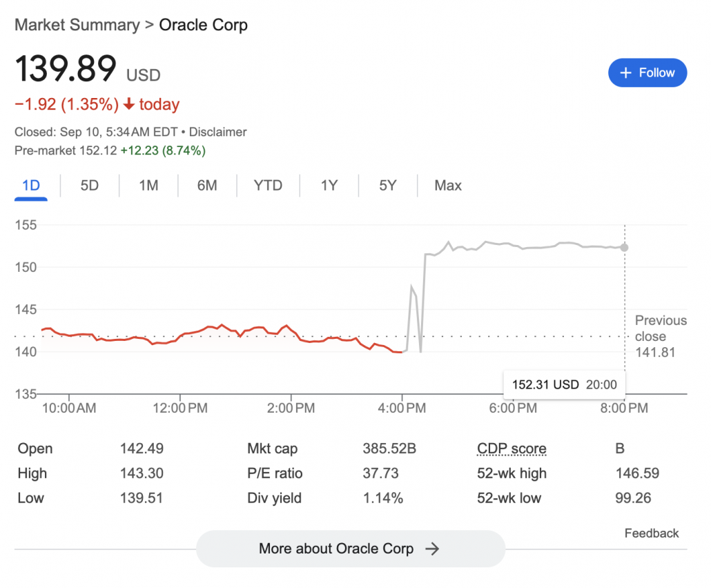Open the CDP score link

pyautogui.click(x=511, y=449)
